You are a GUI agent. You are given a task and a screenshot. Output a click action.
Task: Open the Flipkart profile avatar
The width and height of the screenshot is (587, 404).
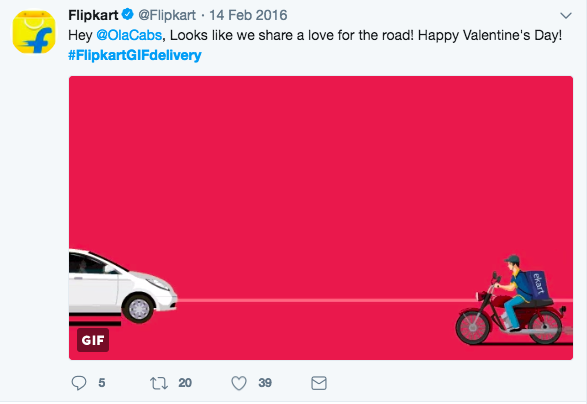coord(34,32)
